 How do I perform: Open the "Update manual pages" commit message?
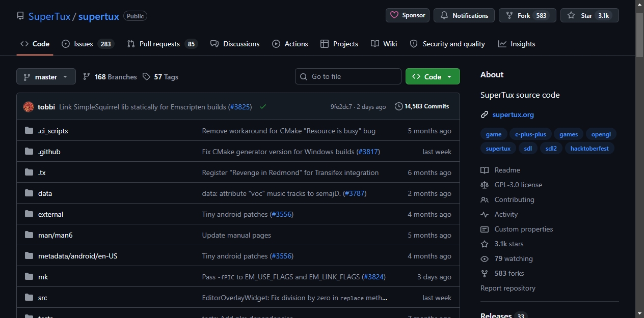click(x=236, y=235)
